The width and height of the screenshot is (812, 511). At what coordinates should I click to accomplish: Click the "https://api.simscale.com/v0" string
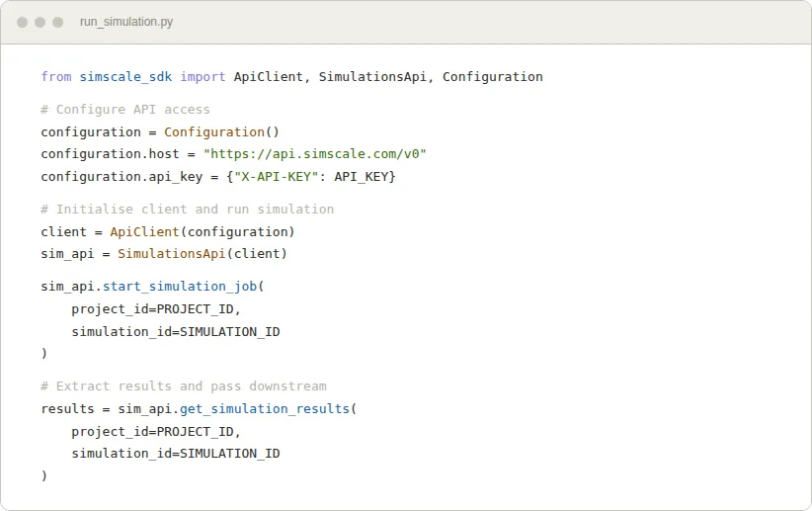coord(315,154)
